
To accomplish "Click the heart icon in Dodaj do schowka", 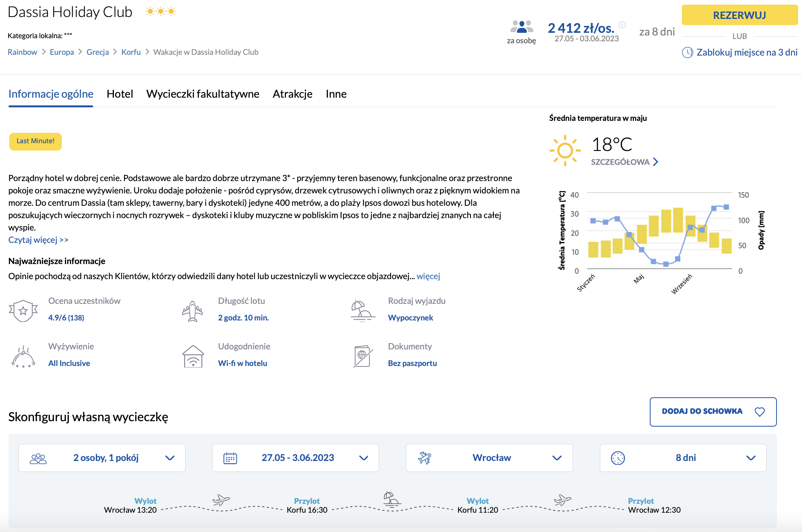I will pyautogui.click(x=760, y=412).
